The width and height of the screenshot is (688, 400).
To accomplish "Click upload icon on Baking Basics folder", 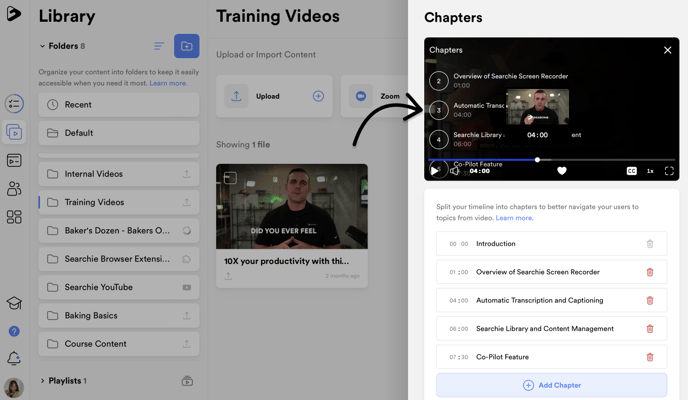I will tap(187, 315).
